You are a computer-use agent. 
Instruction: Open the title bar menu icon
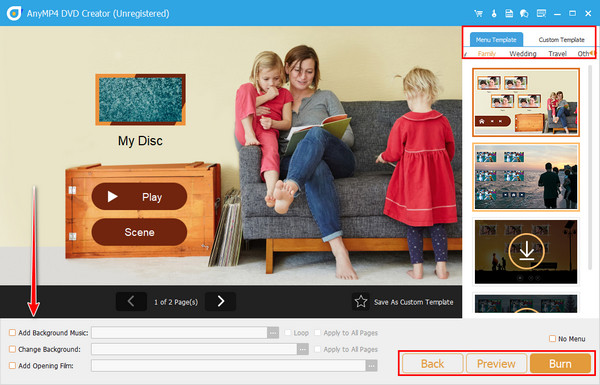click(x=541, y=13)
